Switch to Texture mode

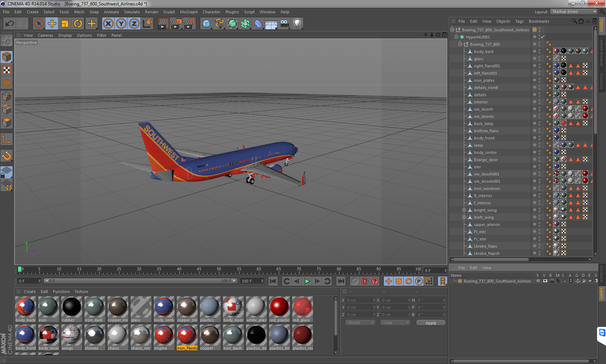[x=6, y=70]
